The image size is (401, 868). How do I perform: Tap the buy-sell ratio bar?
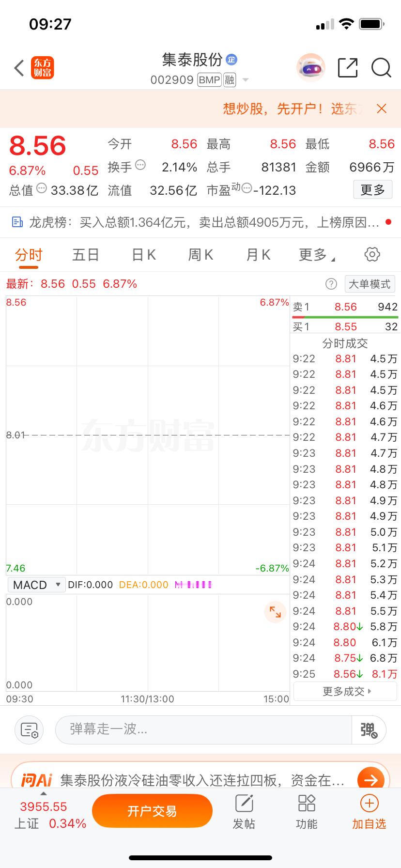click(x=345, y=317)
